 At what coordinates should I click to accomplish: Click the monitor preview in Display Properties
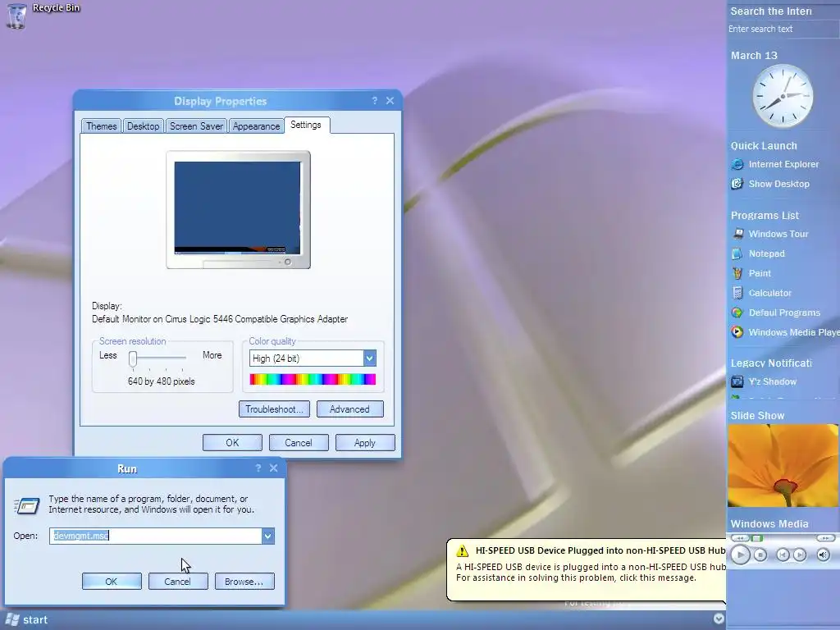[239, 209]
